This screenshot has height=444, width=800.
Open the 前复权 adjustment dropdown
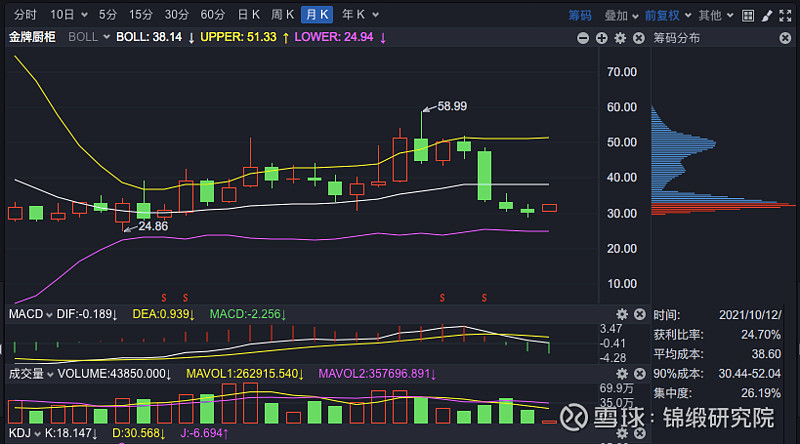point(667,15)
